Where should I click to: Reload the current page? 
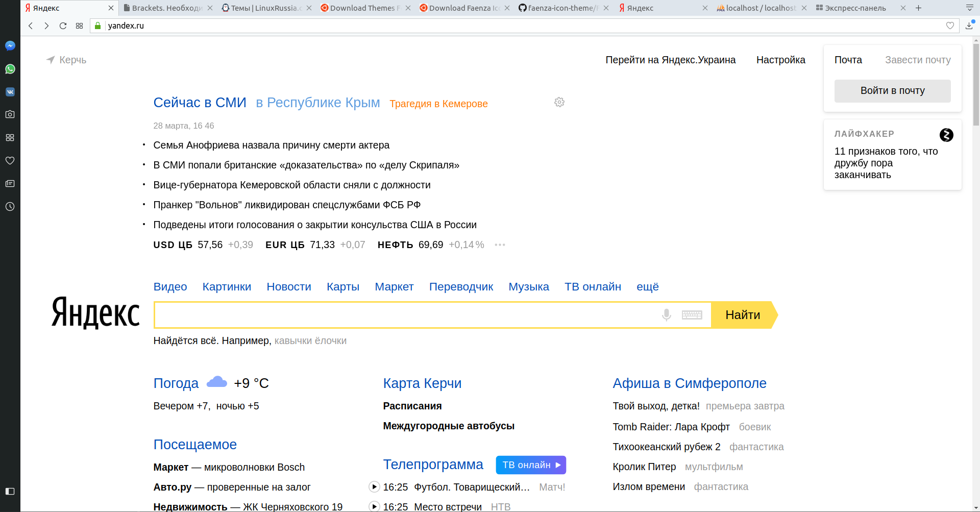coord(63,26)
